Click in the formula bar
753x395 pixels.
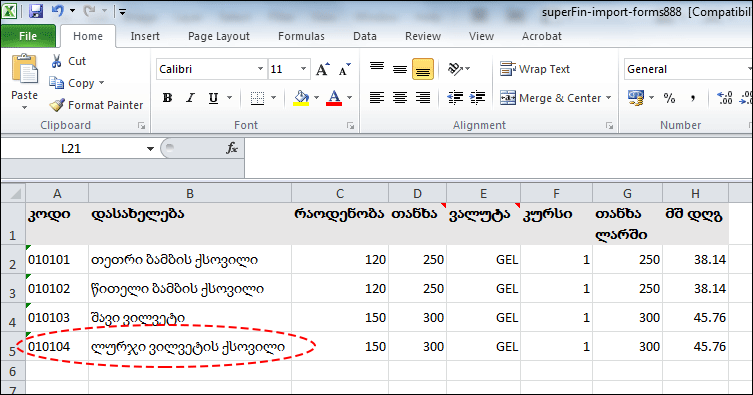pyautogui.click(x=498, y=158)
